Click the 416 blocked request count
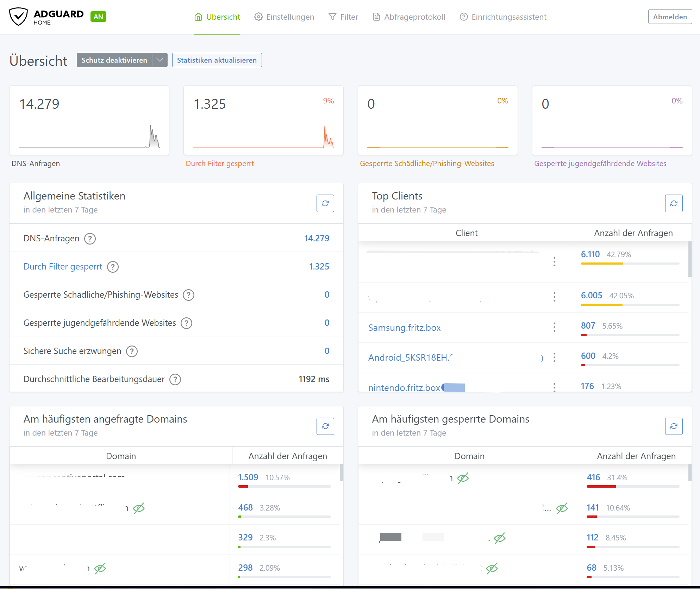 [x=593, y=477]
